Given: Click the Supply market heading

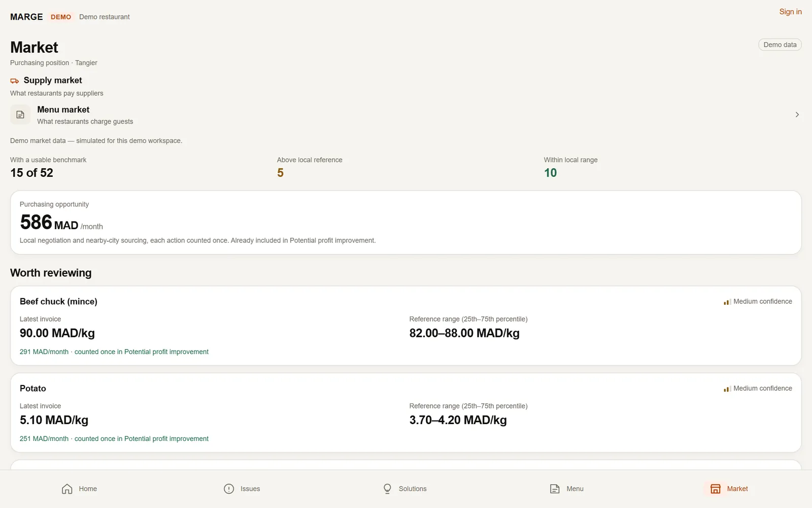Looking at the screenshot, I should 53,80.
